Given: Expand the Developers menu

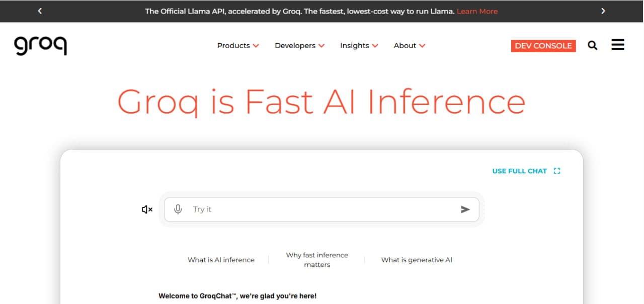Looking at the screenshot, I should coord(300,46).
